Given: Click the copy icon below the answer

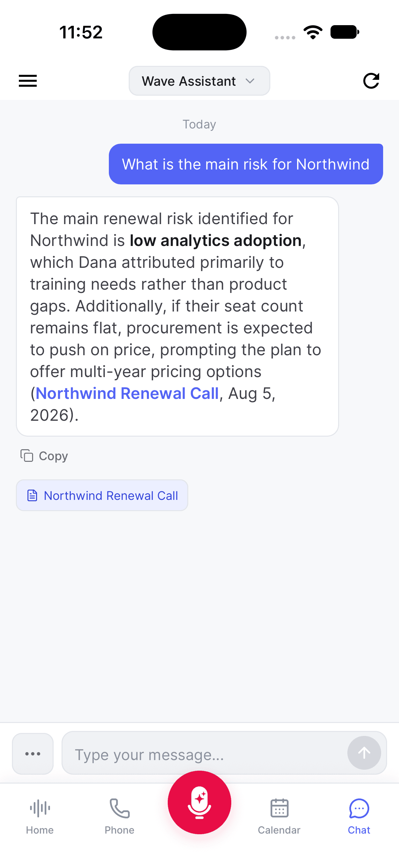Looking at the screenshot, I should [x=26, y=456].
